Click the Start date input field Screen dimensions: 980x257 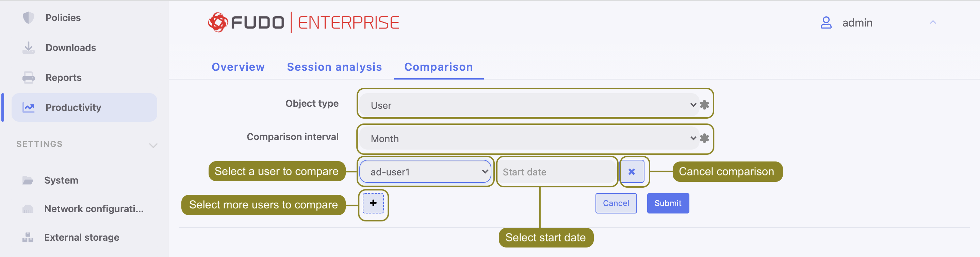click(557, 171)
